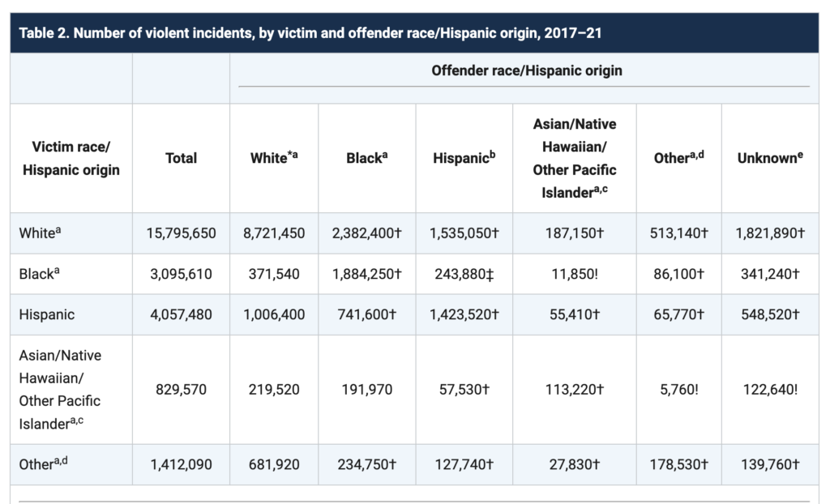Click the cell value 341,240†

click(x=770, y=274)
